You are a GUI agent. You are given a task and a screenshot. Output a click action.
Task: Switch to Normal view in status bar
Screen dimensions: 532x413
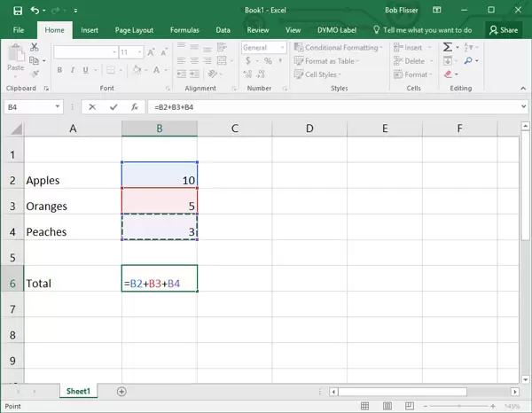[365, 405]
